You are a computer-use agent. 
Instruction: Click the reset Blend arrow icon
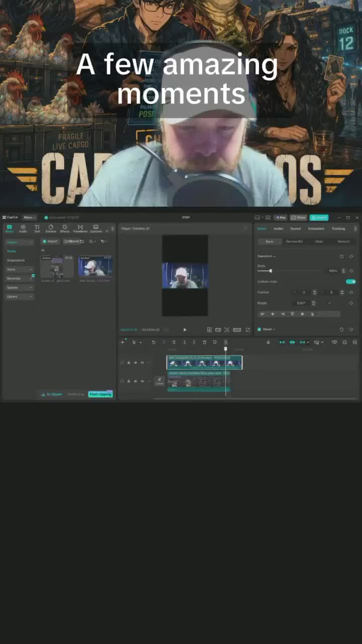[x=341, y=329]
